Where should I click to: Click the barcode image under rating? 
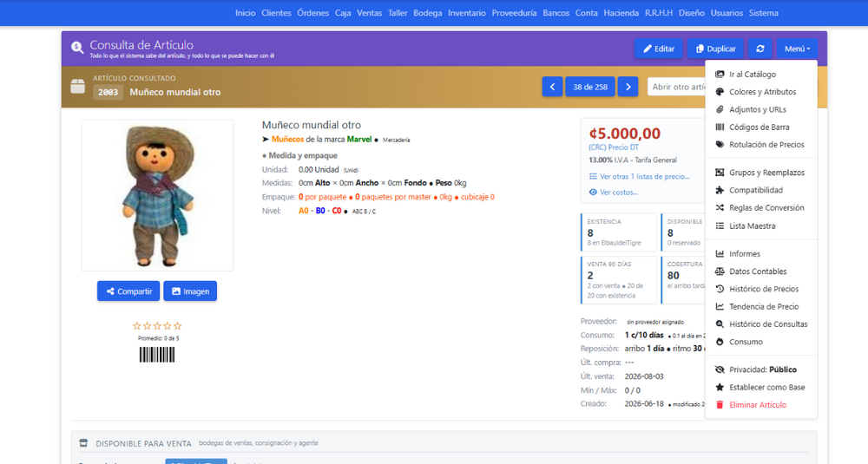pyautogui.click(x=156, y=355)
